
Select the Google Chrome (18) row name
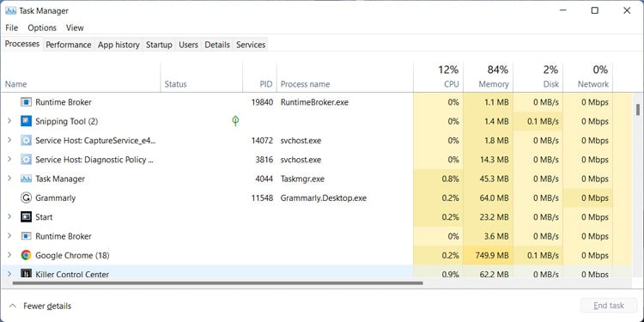[x=72, y=256]
